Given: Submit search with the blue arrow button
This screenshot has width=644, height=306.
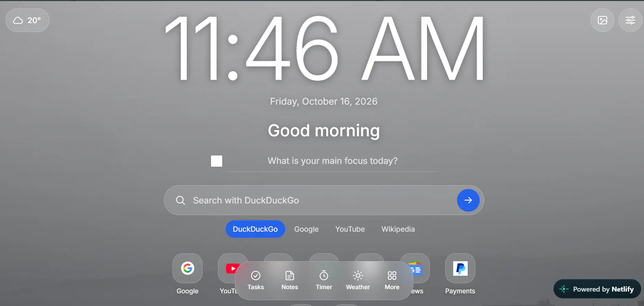Looking at the screenshot, I should coord(468,200).
